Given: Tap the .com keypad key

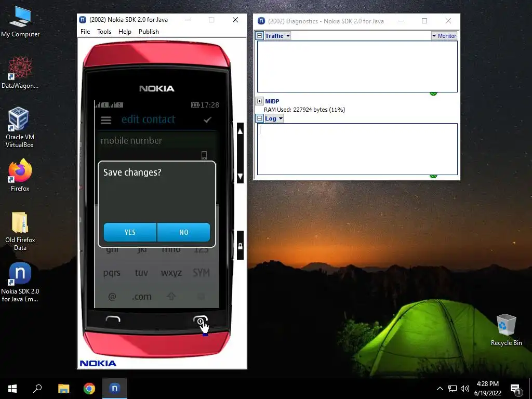Looking at the screenshot, I should point(141,297).
